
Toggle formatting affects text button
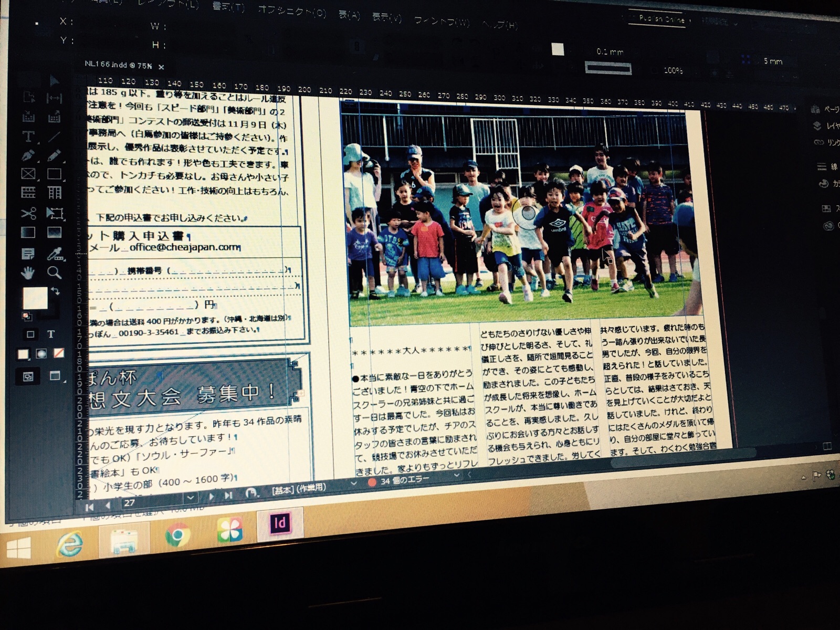pos(51,334)
